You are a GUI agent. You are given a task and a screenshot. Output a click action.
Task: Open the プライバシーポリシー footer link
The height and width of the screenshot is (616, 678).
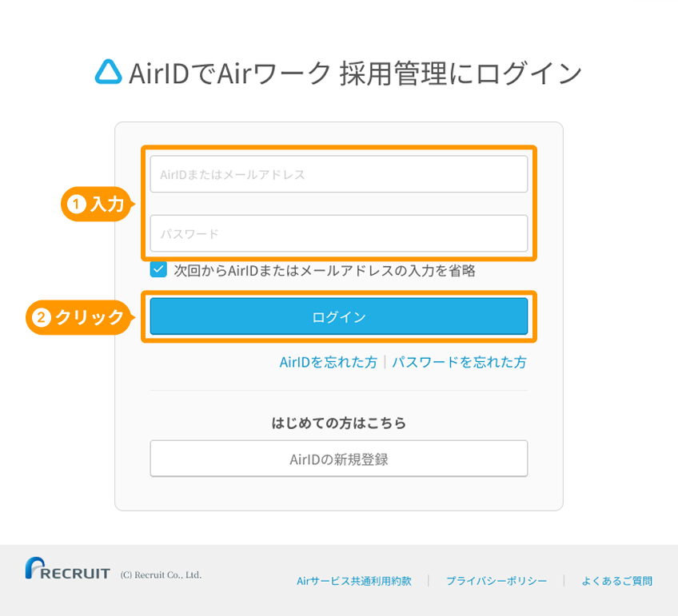click(497, 581)
